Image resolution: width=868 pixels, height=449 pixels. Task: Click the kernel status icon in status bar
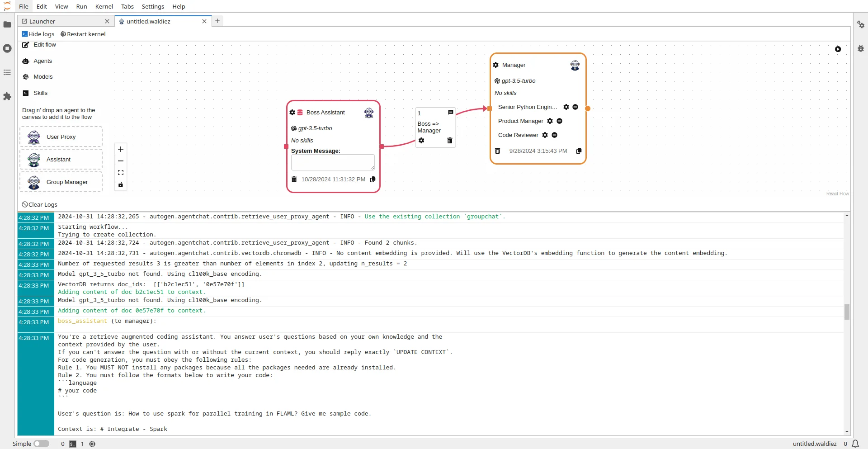(x=92, y=444)
